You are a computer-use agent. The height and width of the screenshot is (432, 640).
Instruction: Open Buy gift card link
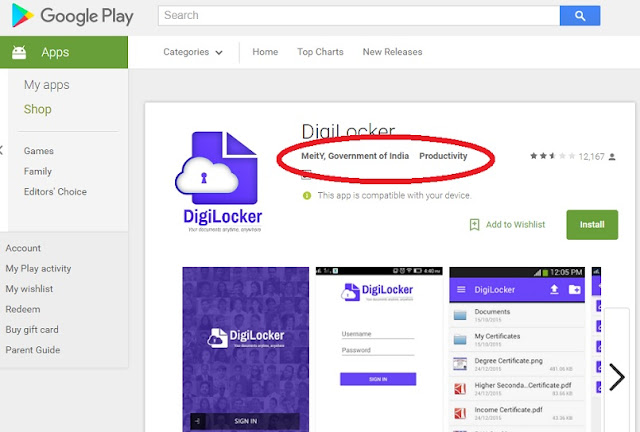[32, 330]
